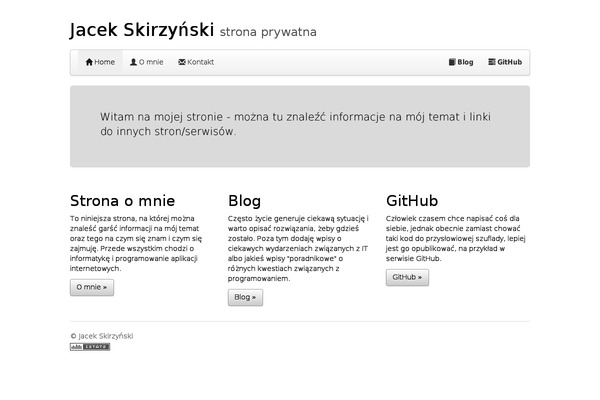The width and height of the screenshot is (600, 400).
Task: Click the book icon next to Blog
Action: pyautogui.click(x=452, y=62)
